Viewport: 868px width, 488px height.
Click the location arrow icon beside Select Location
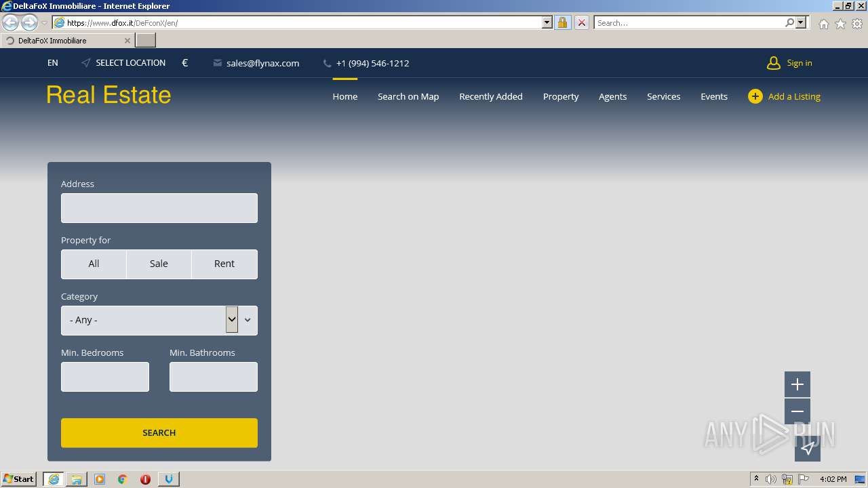85,63
